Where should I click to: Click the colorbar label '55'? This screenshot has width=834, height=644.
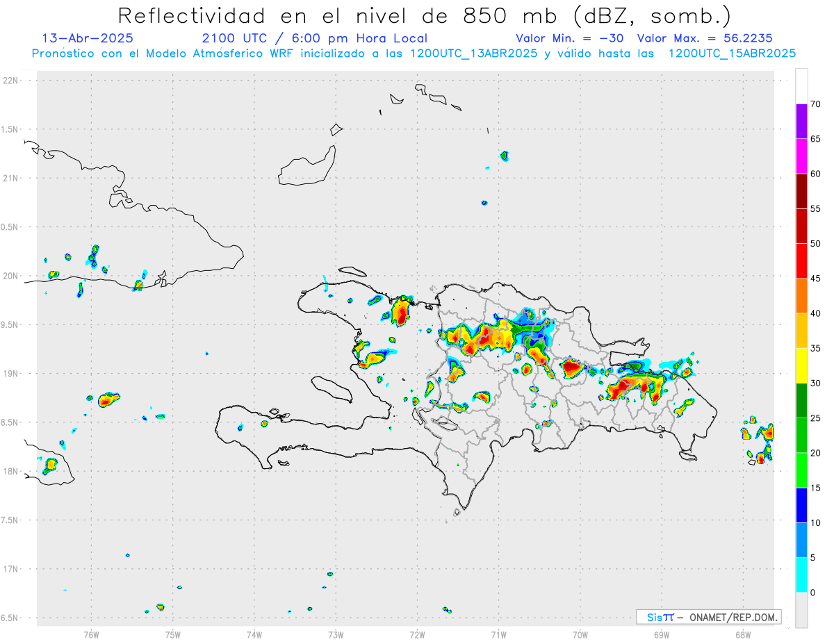[815, 209]
